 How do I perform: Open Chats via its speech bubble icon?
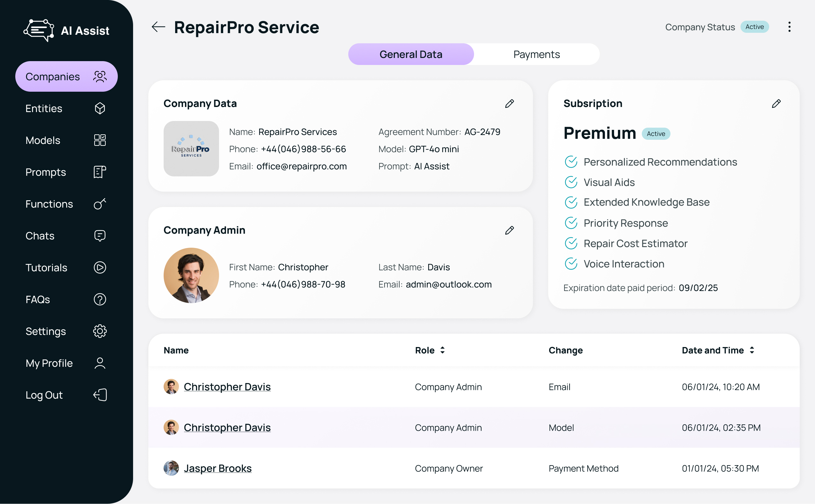click(100, 236)
